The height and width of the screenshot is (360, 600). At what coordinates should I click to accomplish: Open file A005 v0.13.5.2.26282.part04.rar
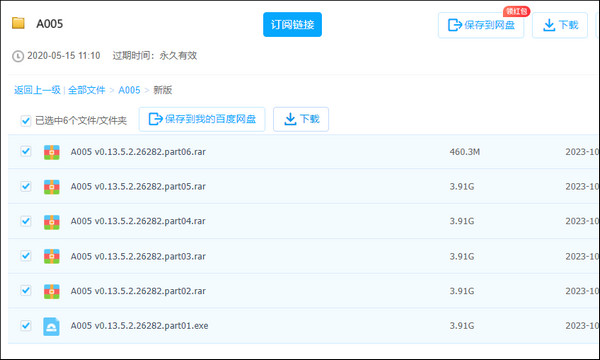(x=138, y=221)
